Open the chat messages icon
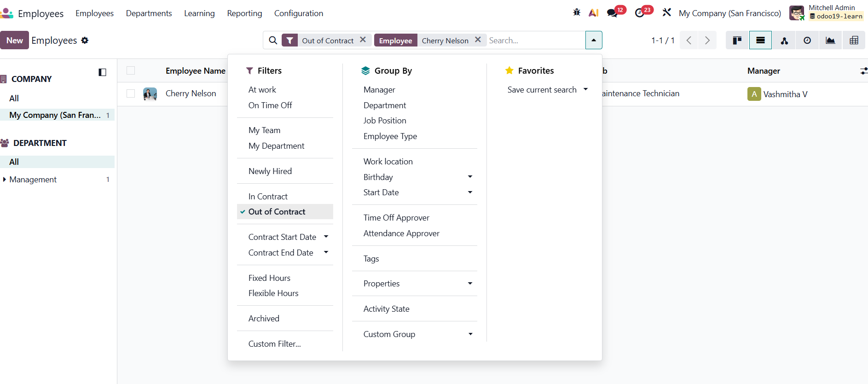Screen dimensions: 868x384 click(x=612, y=13)
